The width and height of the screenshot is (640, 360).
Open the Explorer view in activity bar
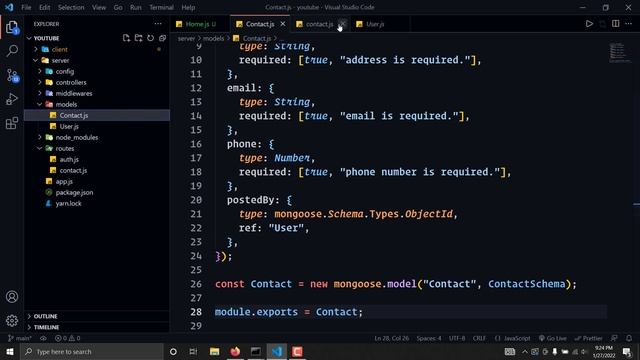12,27
